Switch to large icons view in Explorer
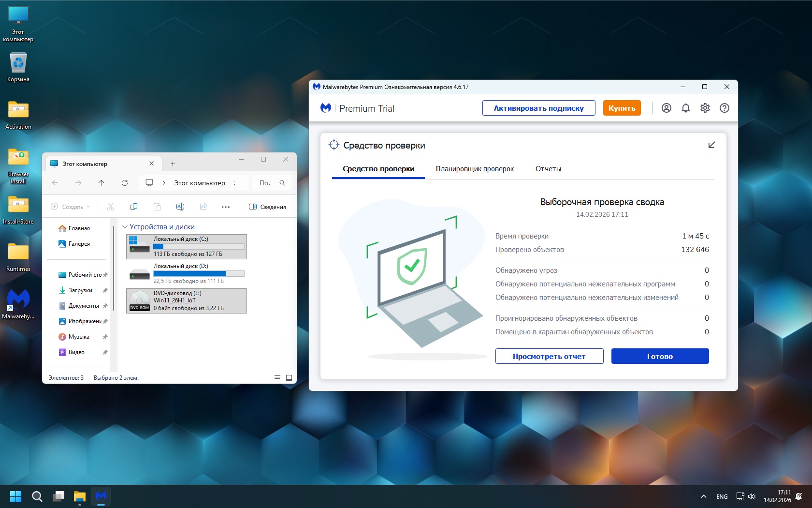The width and height of the screenshot is (812, 508). pyautogui.click(x=289, y=378)
